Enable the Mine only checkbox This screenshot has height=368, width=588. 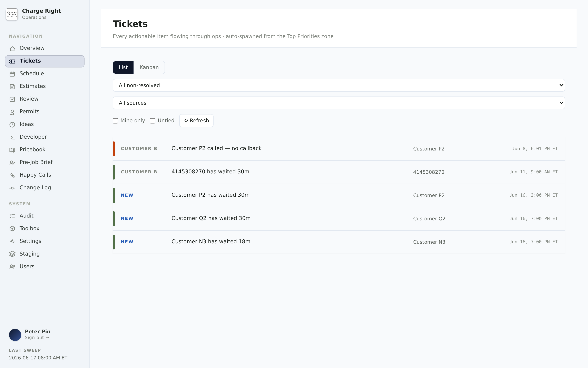point(115,121)
